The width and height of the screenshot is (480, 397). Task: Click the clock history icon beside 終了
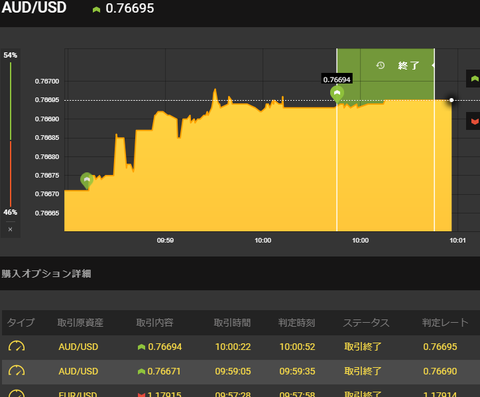tap(380, 65)
